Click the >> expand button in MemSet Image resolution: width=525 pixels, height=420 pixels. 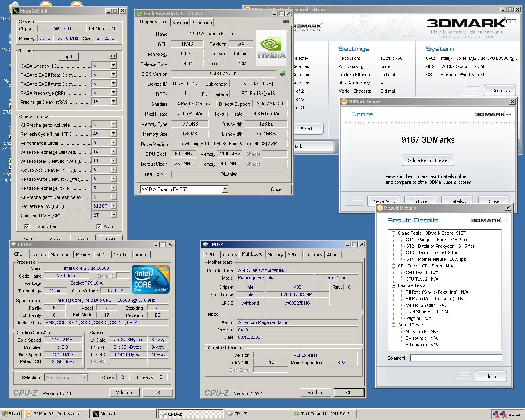point(113,56)
